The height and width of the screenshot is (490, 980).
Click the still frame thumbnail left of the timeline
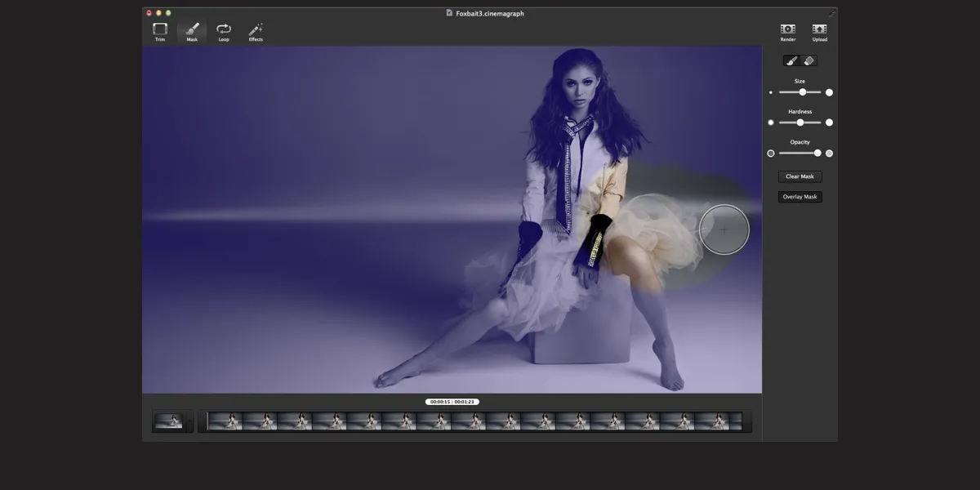170,421
